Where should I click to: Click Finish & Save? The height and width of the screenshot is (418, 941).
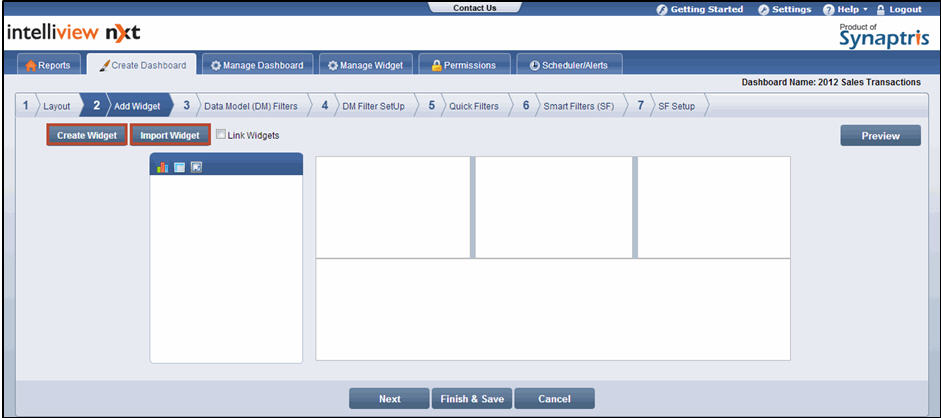472,399
